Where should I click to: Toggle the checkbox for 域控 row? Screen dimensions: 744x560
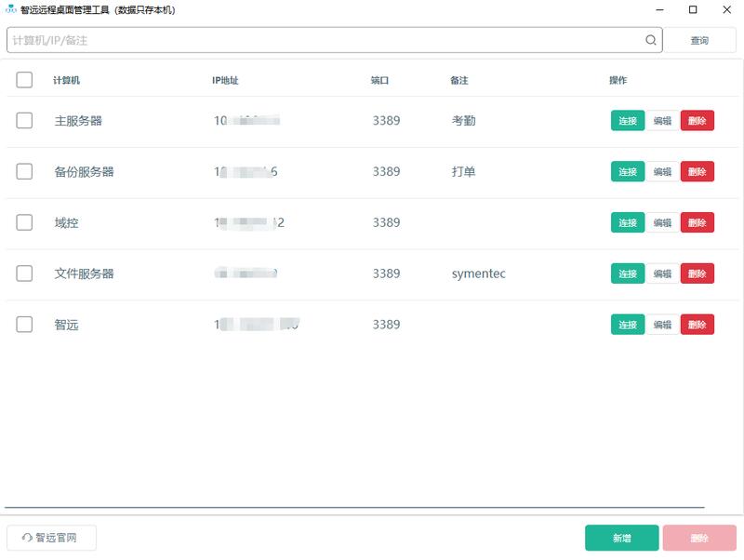click(x=24, y=222)
